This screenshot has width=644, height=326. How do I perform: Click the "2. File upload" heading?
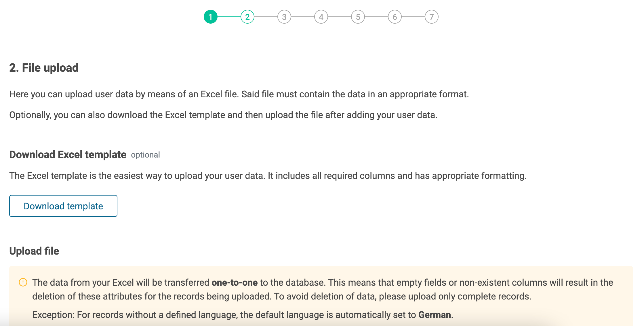tap(44, 68)
